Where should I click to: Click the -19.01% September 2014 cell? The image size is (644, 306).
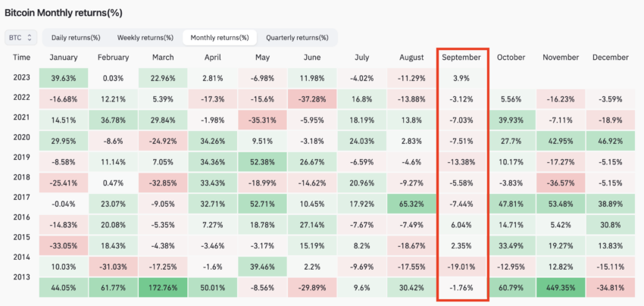[461, 267]
